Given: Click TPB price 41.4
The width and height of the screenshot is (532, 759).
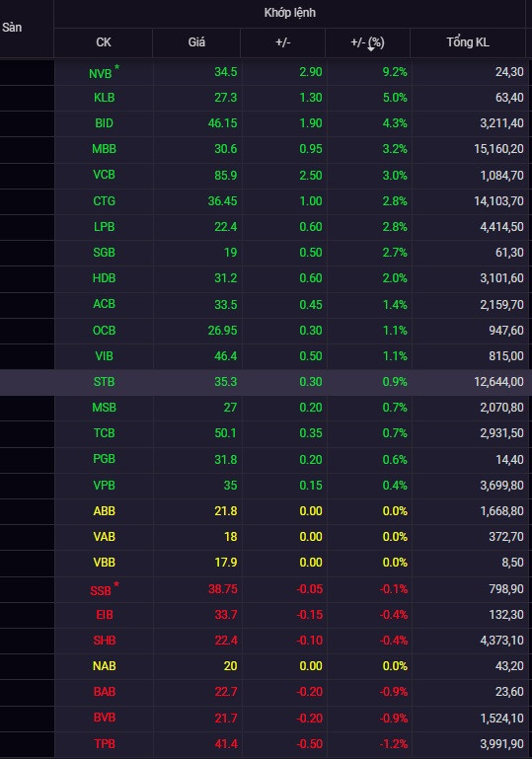Looking at the screenshot, I should pyautogui.click(x=226, y=743).
